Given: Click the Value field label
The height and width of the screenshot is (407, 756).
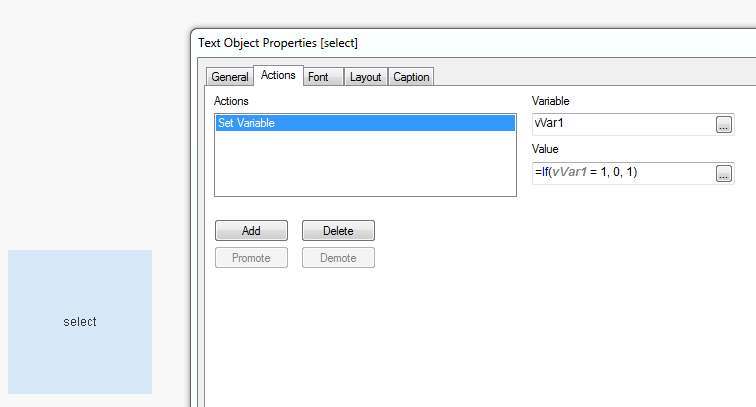Looking at the screenshot, I should 546,149.
